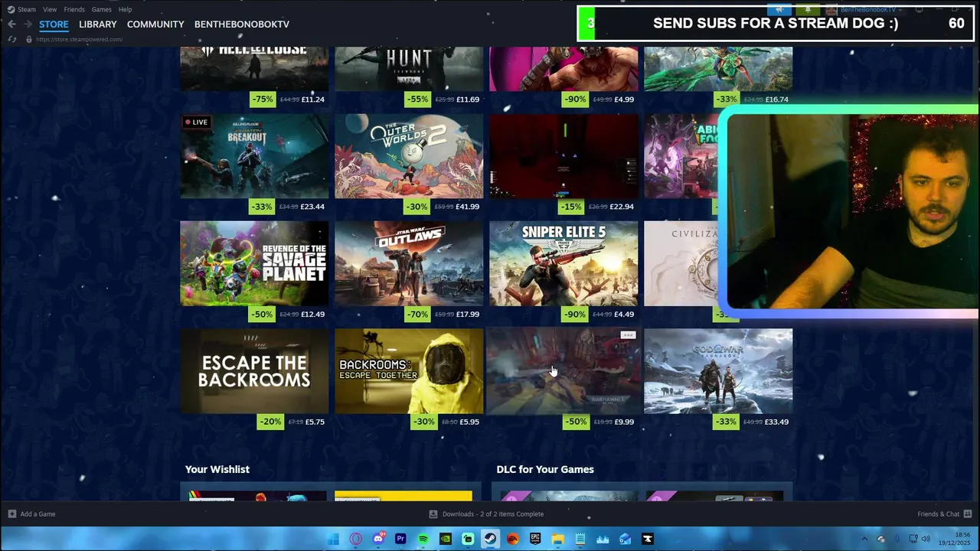Open Spotify from the taskbar
This screenshot has height=551, width=980.
pos(423,539)
